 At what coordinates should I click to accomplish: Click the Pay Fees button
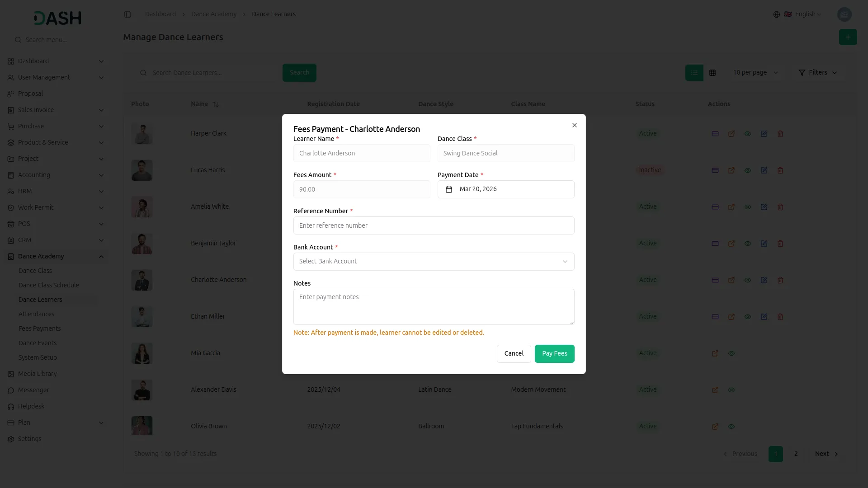[554, 354]
